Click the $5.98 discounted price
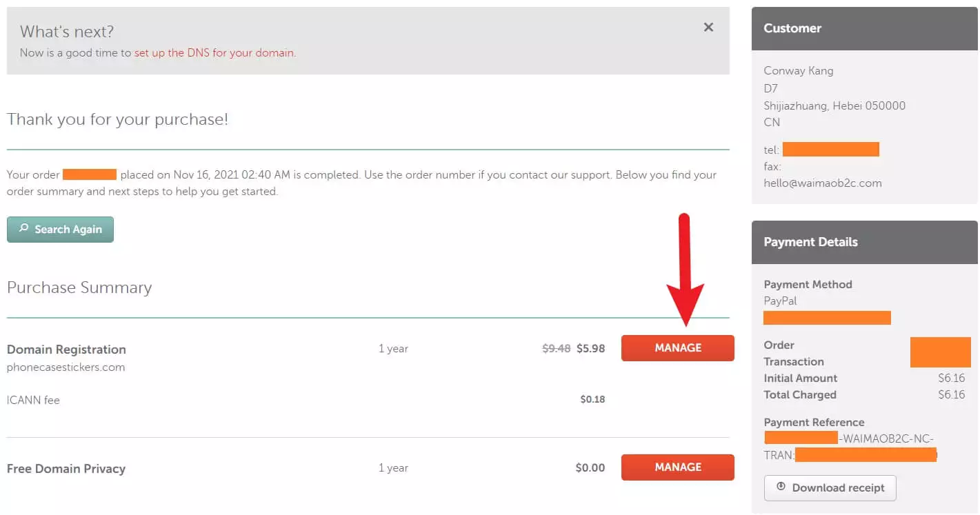The height and width of the screenshot is (515, 980). point(591,349)
